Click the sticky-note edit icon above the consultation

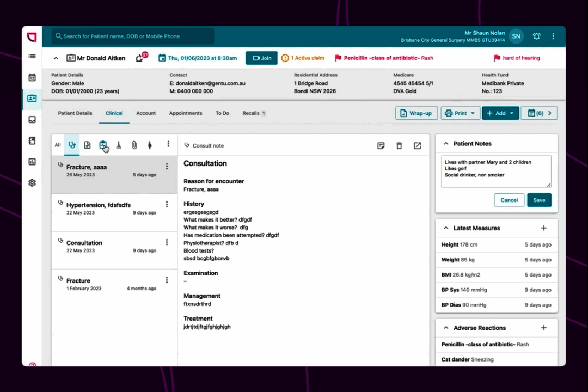[x=381, y=145]
